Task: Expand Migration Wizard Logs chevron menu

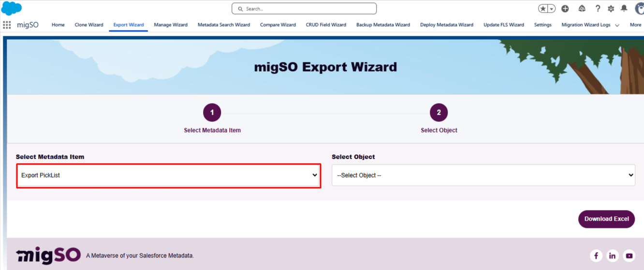Action: (617, 25)
